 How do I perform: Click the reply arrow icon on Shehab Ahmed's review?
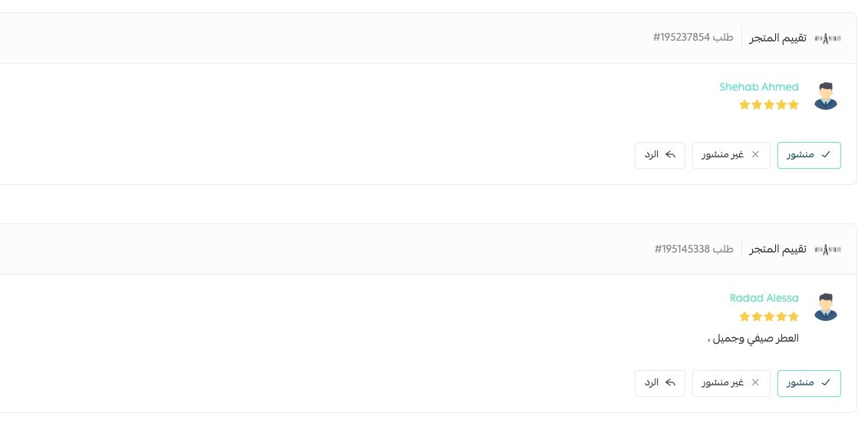pos(670,155)
